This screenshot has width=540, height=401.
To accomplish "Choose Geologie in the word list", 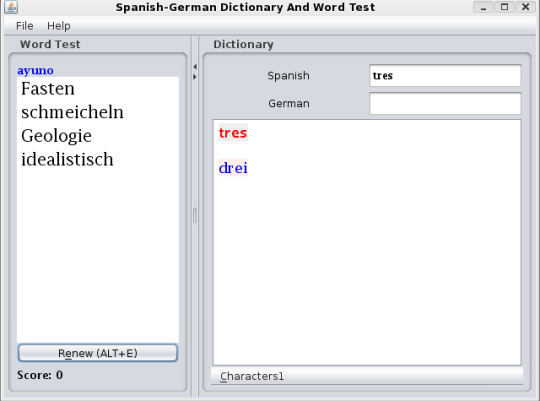I will 56,136.
